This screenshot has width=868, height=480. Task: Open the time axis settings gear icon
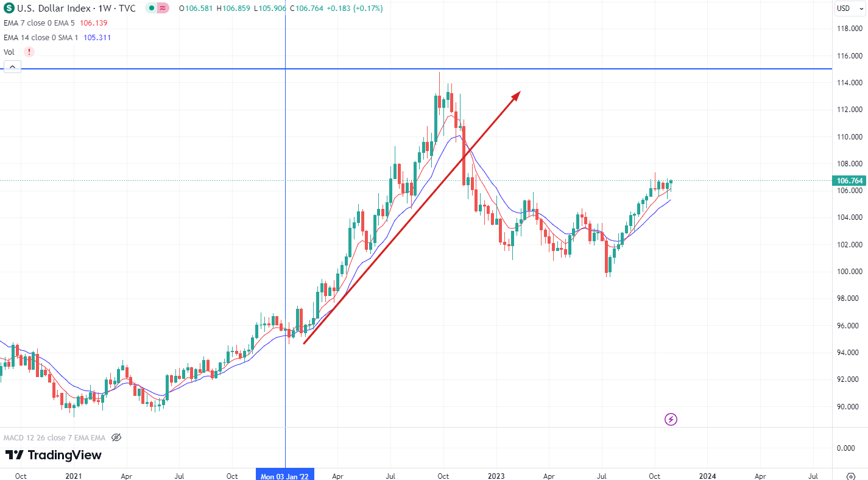pos(851,476)
